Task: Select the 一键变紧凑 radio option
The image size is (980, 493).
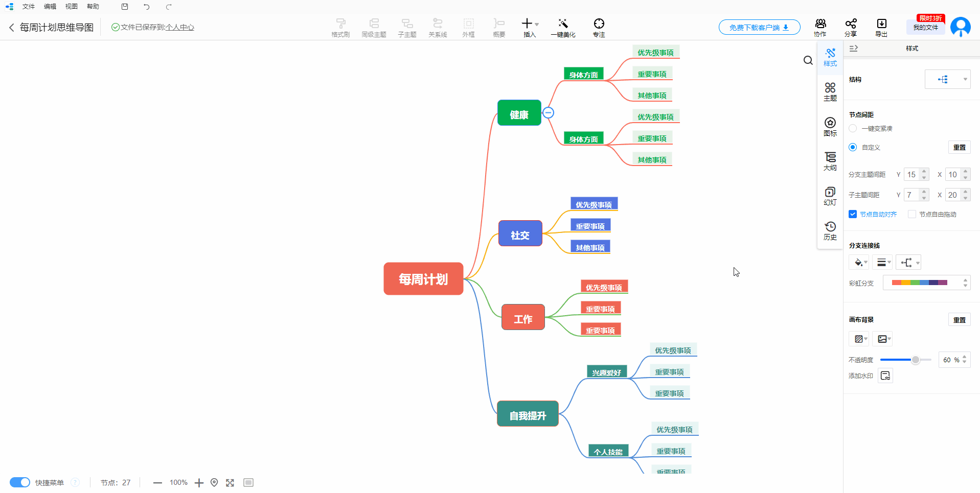Action: [853, 128]
